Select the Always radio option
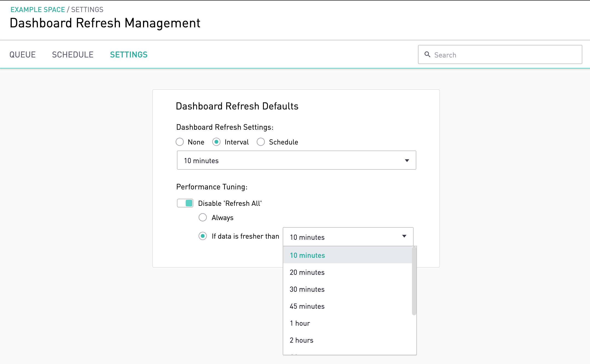Viewport: 590px width, 364px height. (203, 217)
